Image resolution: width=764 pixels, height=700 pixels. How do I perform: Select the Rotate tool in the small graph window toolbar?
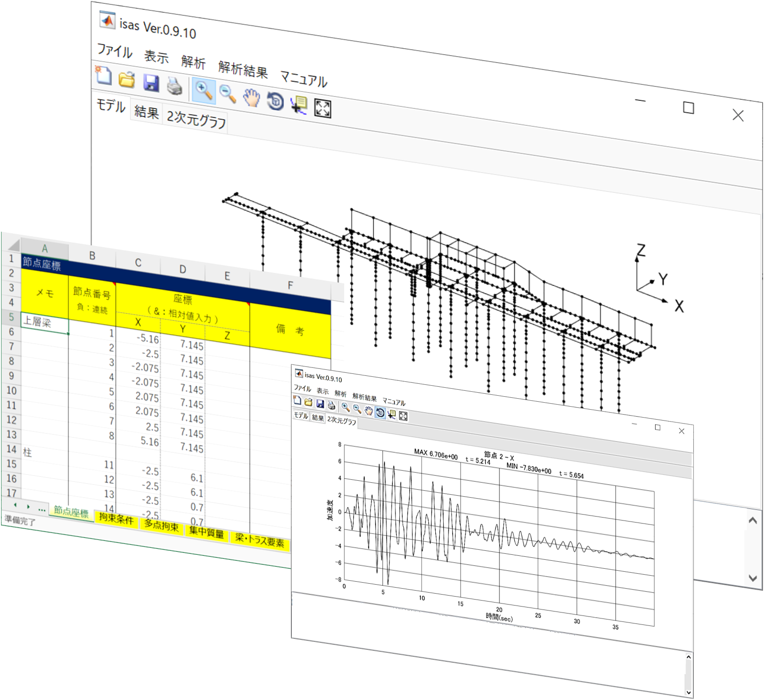(x=380, y=413)
